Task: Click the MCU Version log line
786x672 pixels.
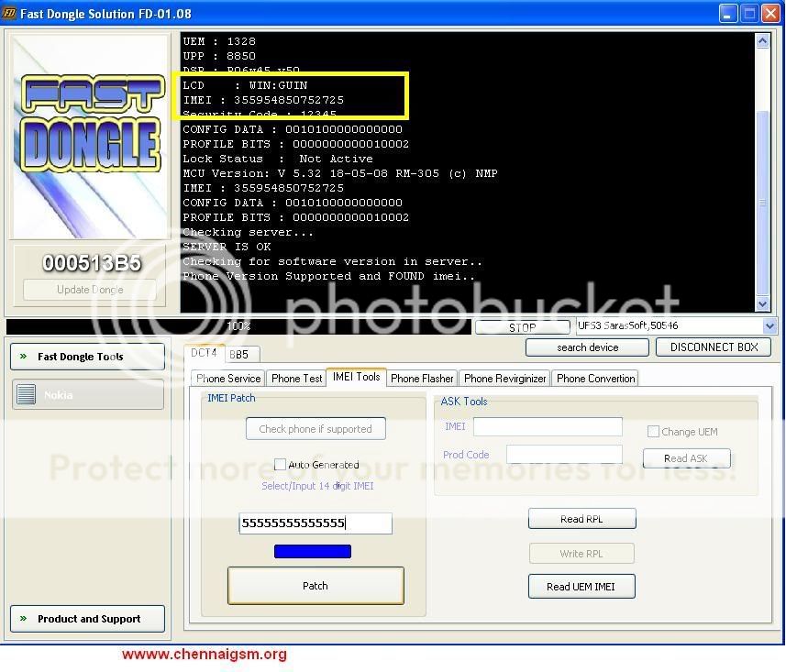Action: (340, 173)
